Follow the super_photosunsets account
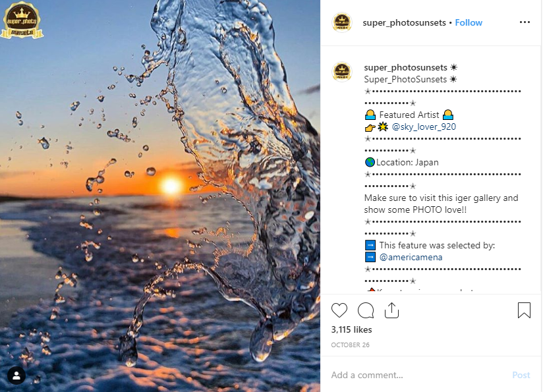The width and height of the screenshot is (543, 392). 469,22
